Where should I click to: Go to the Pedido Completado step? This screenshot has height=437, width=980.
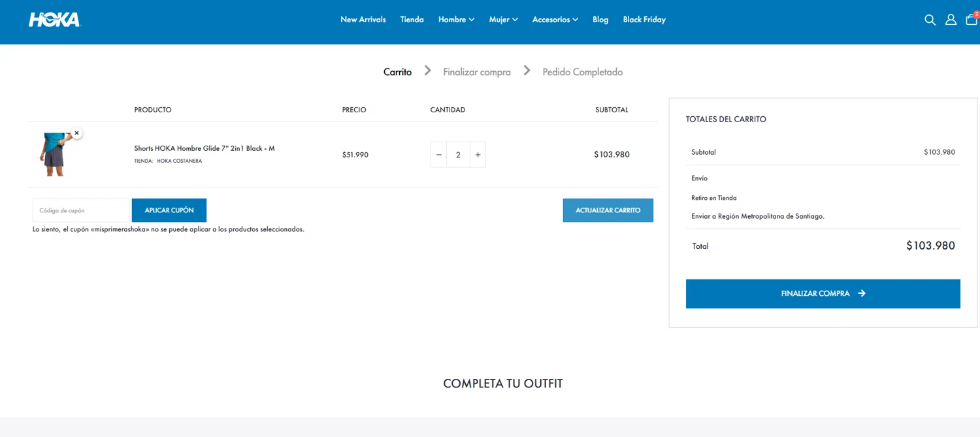583,72
